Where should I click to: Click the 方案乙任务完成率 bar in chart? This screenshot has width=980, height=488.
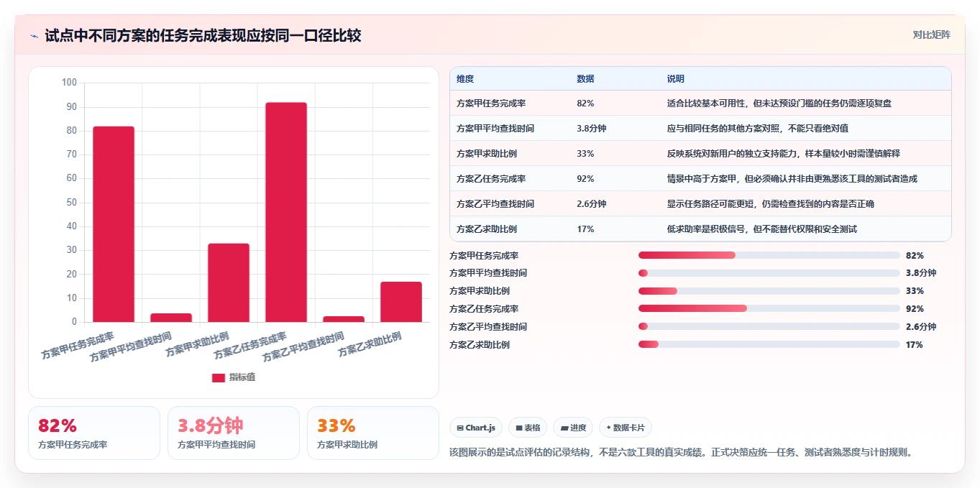pyautogui.click(x=286, y=212)
